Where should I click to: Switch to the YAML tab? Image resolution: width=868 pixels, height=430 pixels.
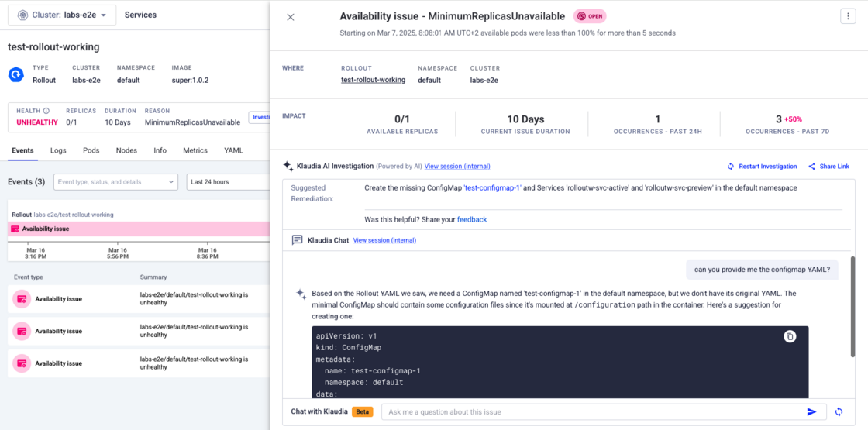click(x=233, y=150)
